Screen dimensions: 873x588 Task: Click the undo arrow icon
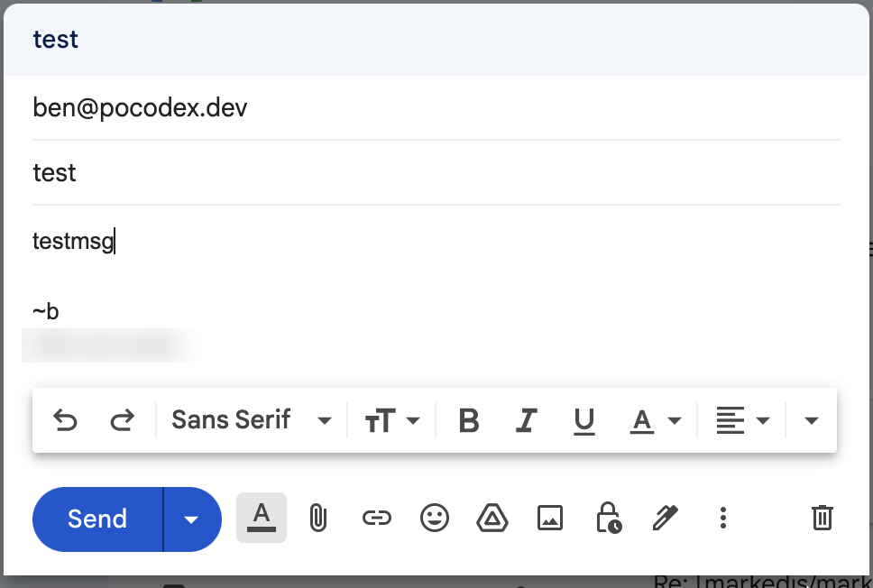(x=64, y=420)
